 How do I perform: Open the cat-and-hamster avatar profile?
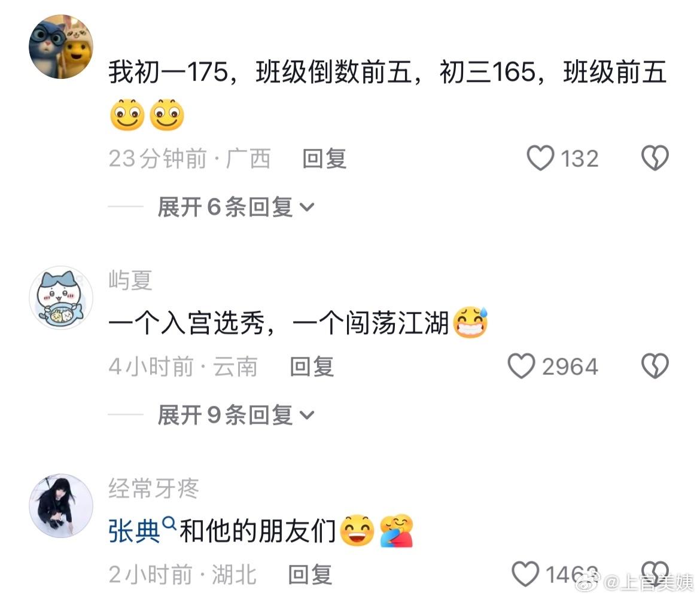pos(61,47)
